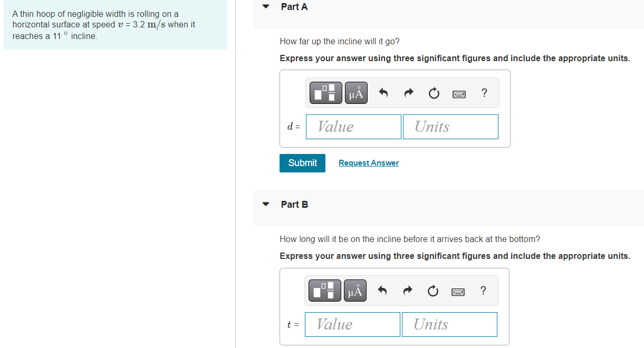The width and height of the screenshot is (644, 348).
Task: Collapse the Part A section
Action: [266, 7]
